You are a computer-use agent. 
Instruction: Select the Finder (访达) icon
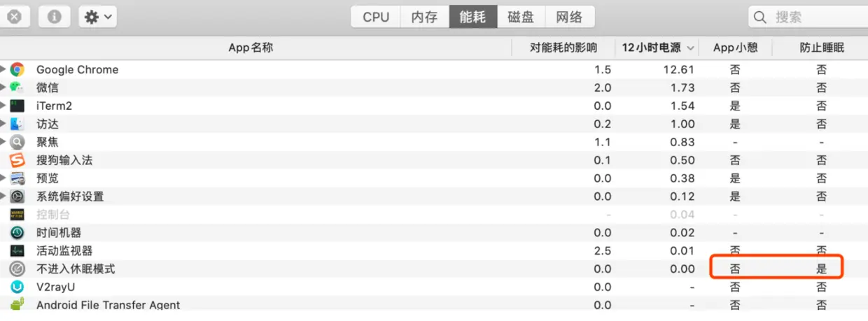[17, 124]
